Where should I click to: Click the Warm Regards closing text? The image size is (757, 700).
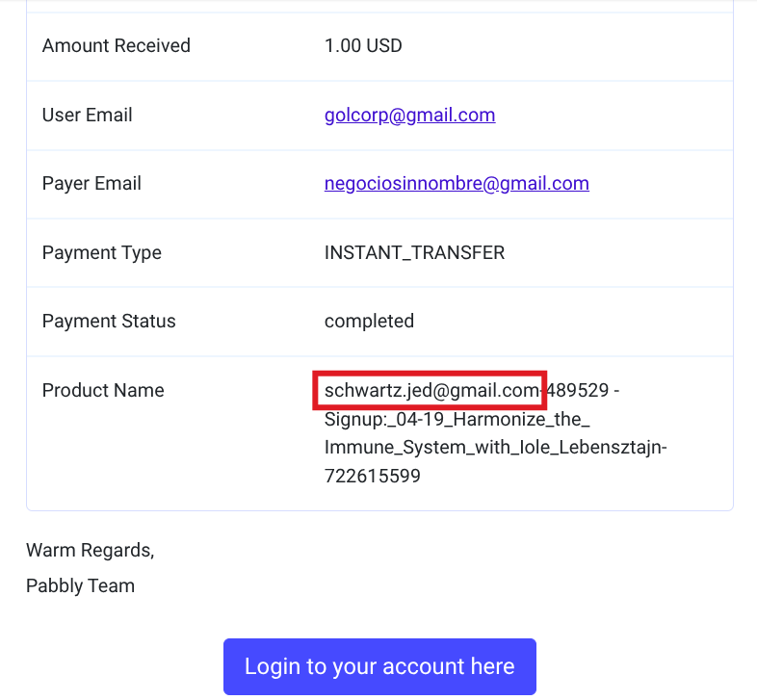pyautogui.click(x=90, y=551)
